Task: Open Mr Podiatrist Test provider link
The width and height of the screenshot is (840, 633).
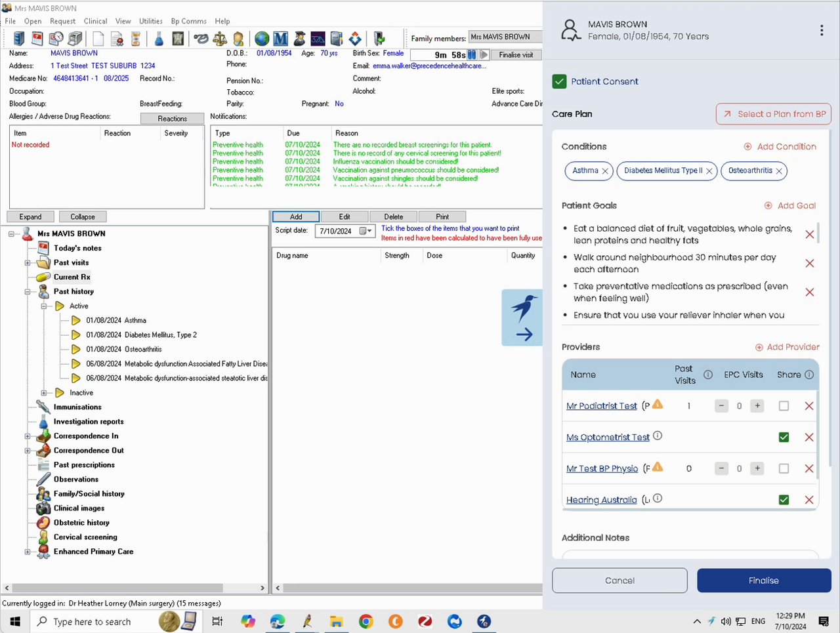Action: click(602, 406)
